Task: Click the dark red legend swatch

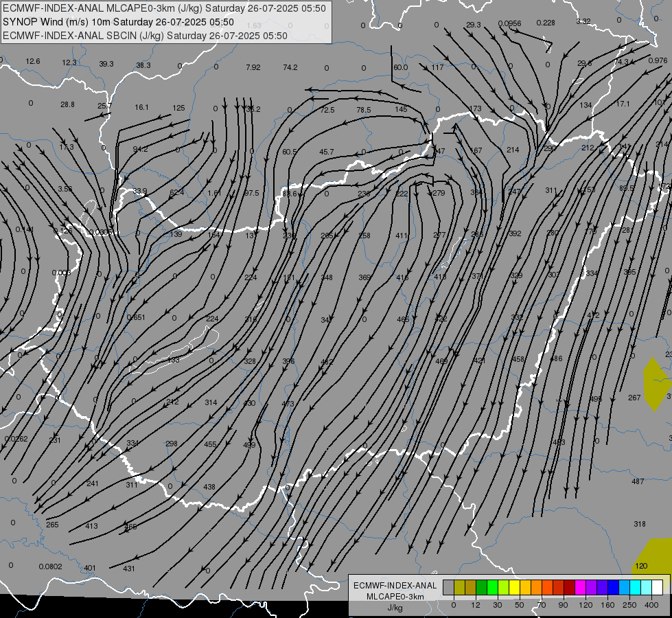Action: [x=570, y=587]
